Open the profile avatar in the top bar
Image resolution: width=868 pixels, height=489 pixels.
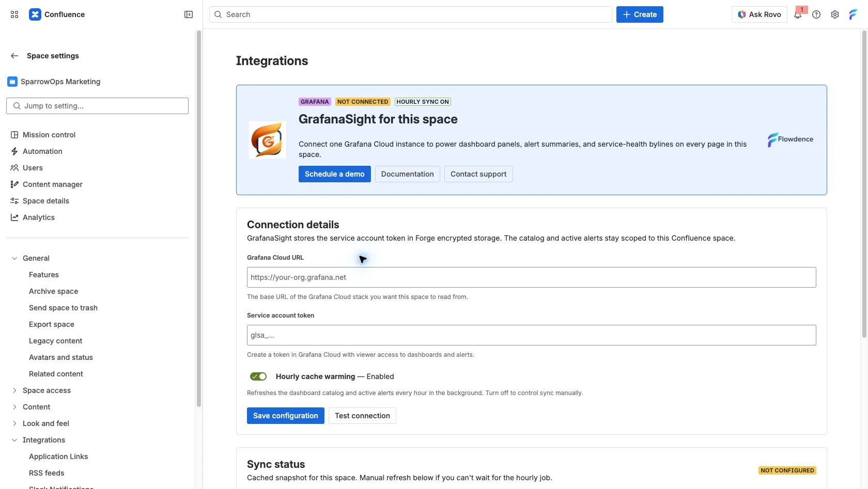pyautogui.click(x=853, y=14)
